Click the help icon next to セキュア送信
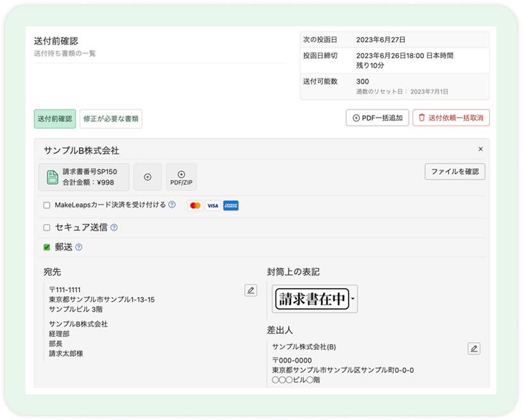The width and height of the screenshot is (522, 420). pyautogui.click(x=114, y=226)
